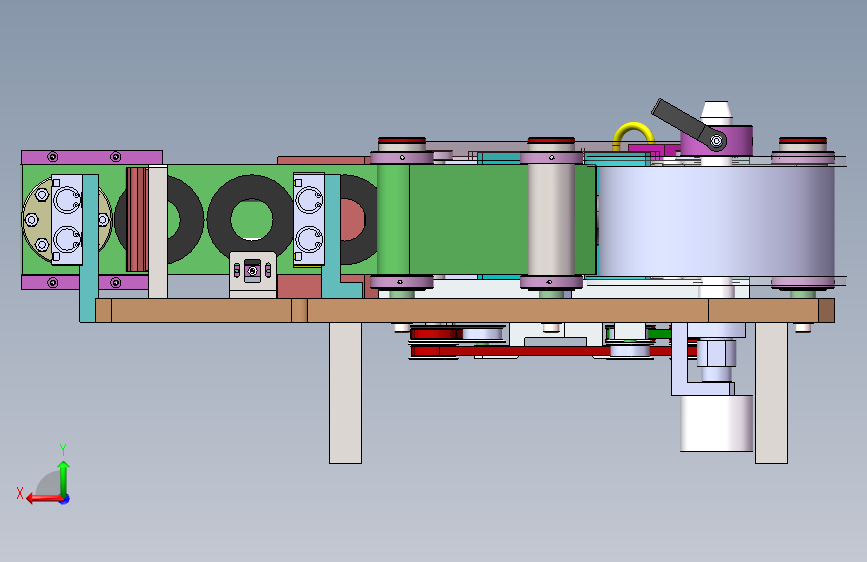Image resolution: width=867 pixels, height=562 pixels.
Task: Select the striped red block beside the white post
Action: (x=137, y=219)
